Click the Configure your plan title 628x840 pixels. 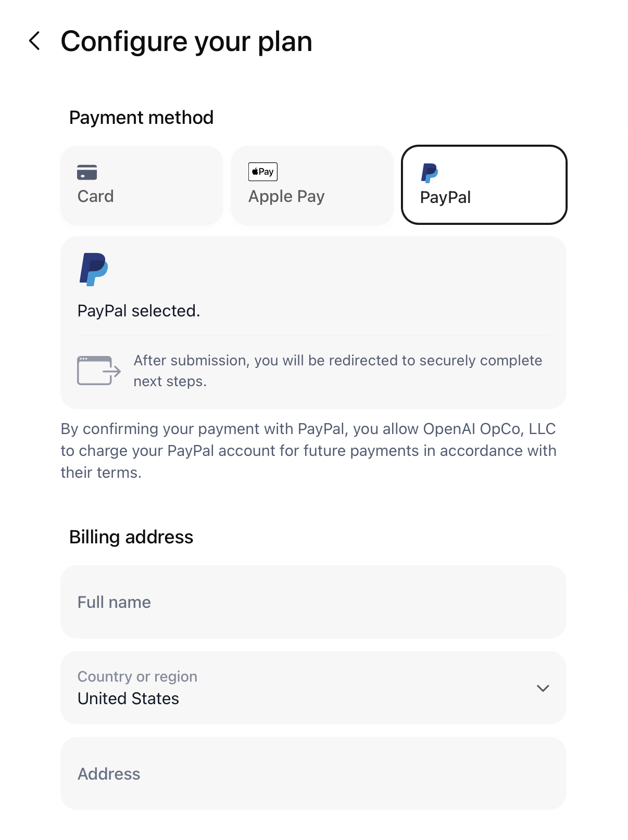[186, 42]
